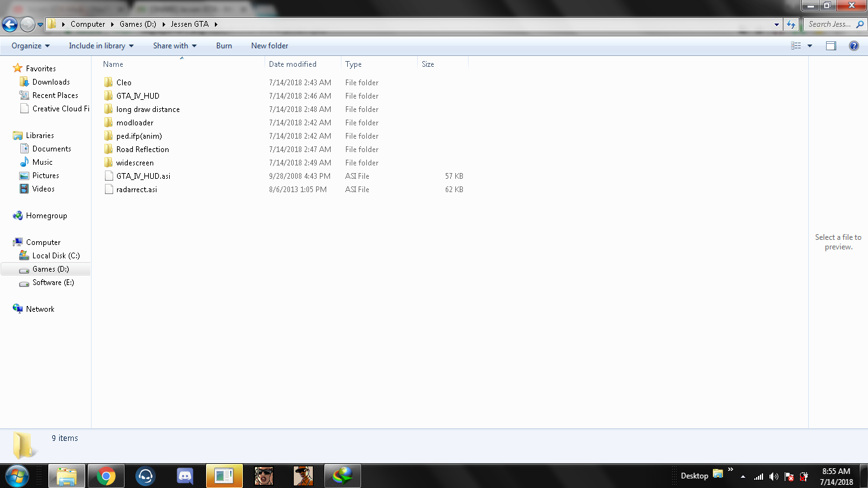The height and width of the screenshot is (488, 868).
Task: Select the radarrect.asi file icon
Action: [108, 190]
